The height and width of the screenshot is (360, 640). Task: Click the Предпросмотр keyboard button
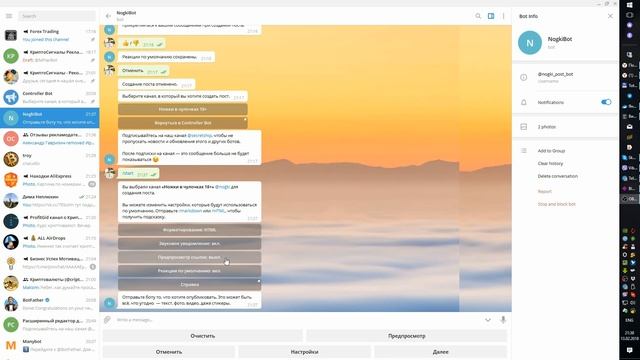click(x=407, y=336)
